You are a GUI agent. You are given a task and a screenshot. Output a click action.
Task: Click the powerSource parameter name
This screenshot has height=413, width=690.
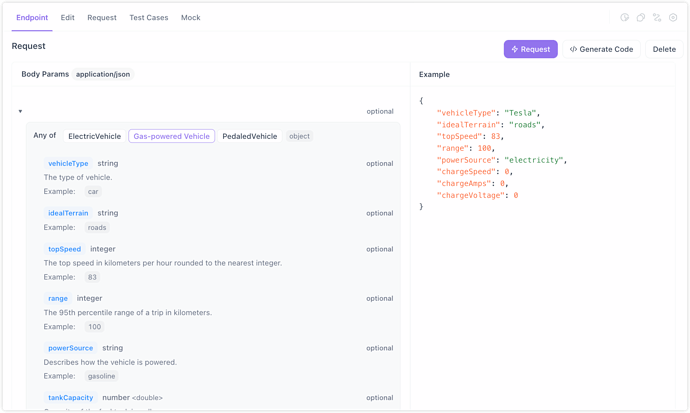pos(71,348)
